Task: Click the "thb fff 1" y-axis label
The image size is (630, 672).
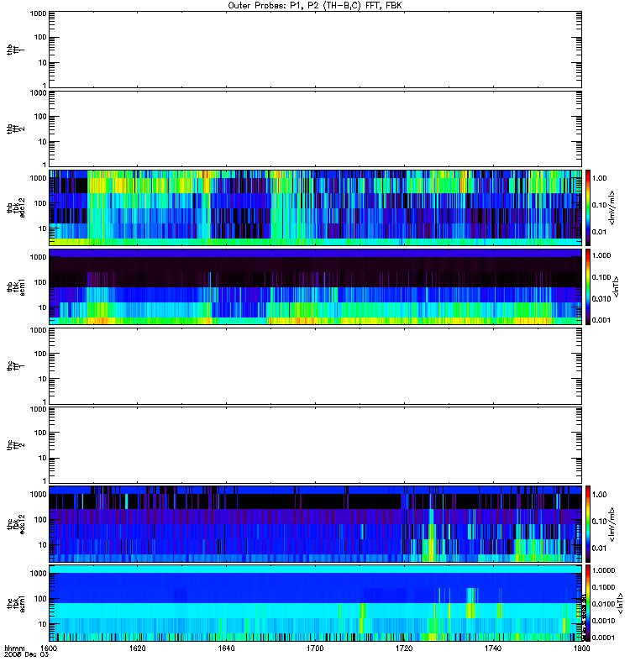Action: click(x=16, y=50)
